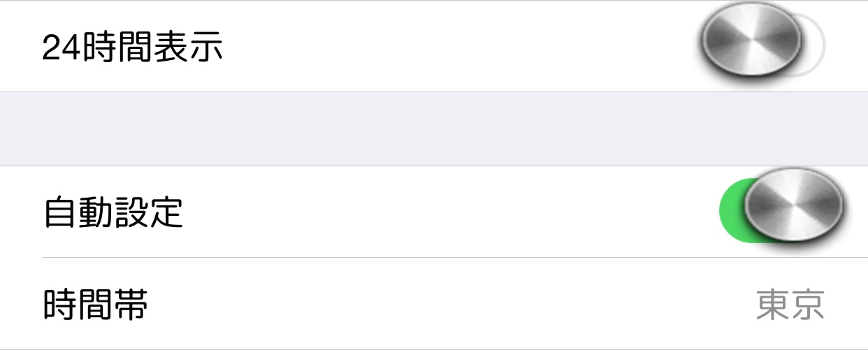Click the blank area right of 自動設定 label
The height and width of the screenshot is (350, 868).
point(451,212)
